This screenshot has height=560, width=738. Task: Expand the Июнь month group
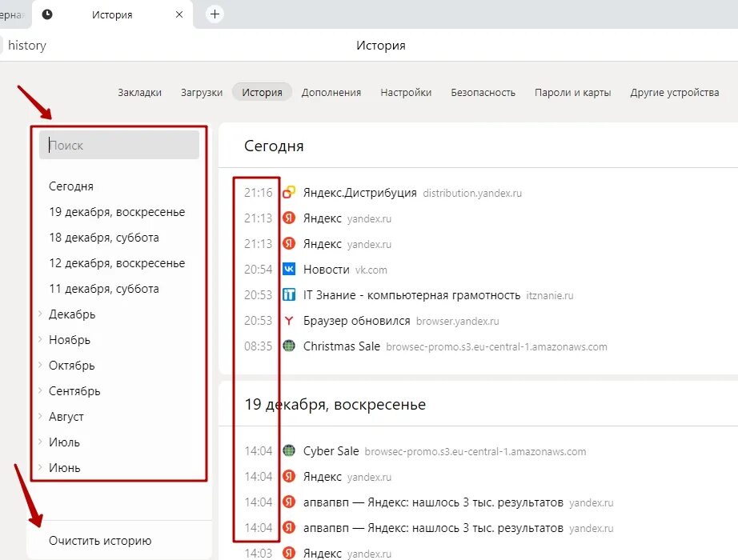click(x=40, y=467)
